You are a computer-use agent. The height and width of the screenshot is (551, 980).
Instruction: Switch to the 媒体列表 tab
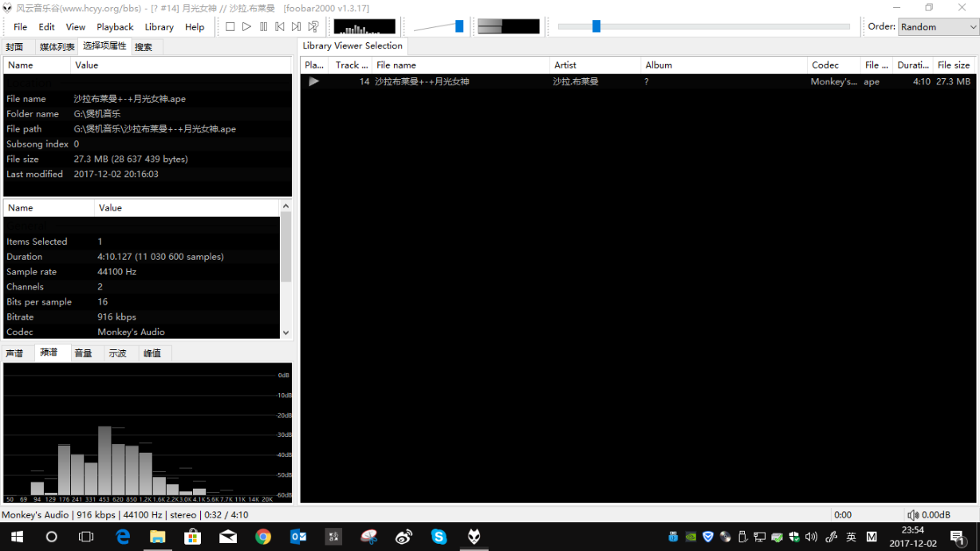(x=57, y=47)
